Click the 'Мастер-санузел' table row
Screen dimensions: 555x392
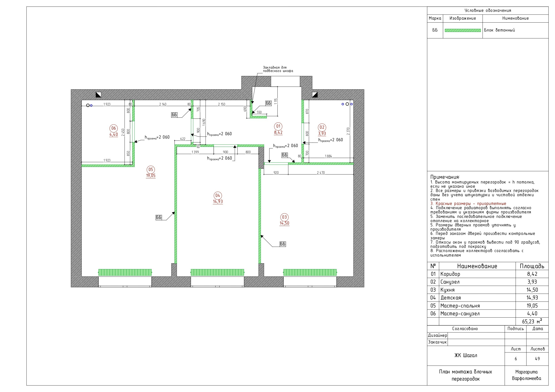488,314
